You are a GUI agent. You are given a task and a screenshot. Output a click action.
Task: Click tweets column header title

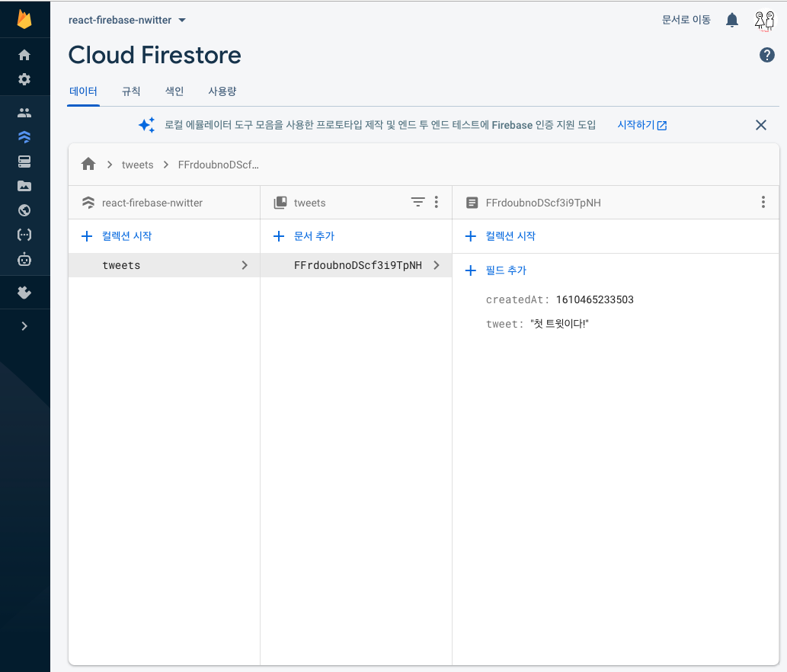pos(309,203)
